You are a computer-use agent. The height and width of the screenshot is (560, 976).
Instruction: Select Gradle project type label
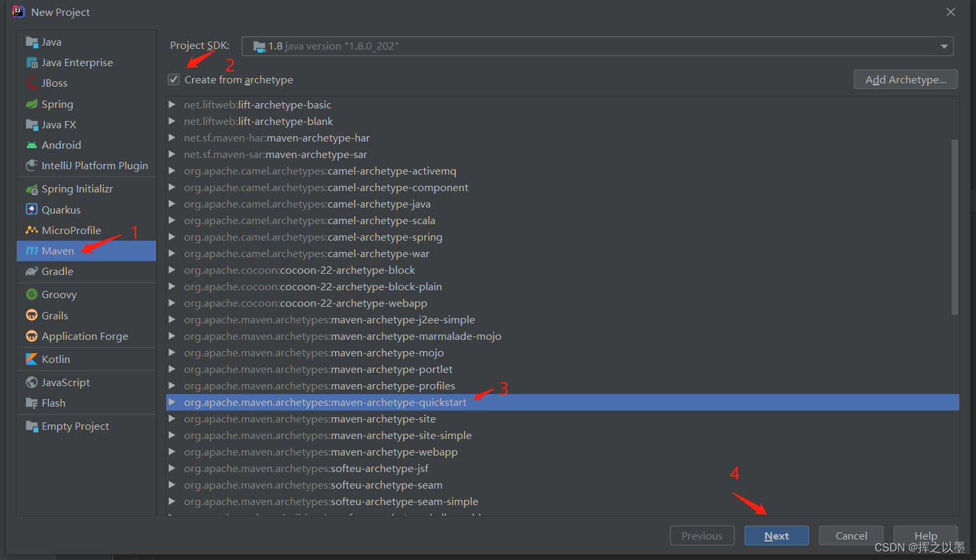click(x=58, y=272)
